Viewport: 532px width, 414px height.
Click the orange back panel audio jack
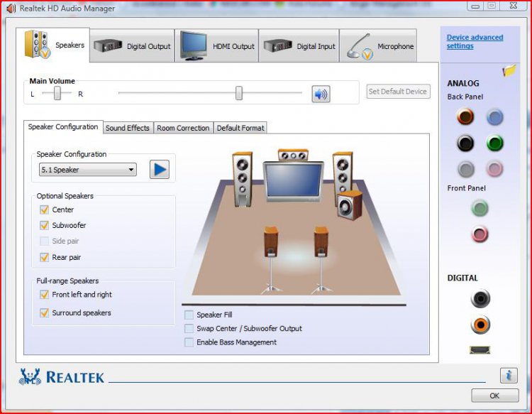coord(465,116)
